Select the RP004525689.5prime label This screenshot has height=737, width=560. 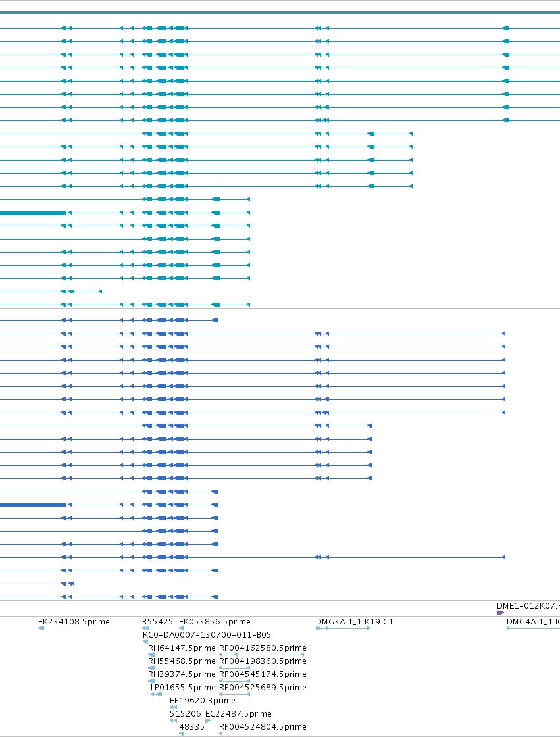263,687
